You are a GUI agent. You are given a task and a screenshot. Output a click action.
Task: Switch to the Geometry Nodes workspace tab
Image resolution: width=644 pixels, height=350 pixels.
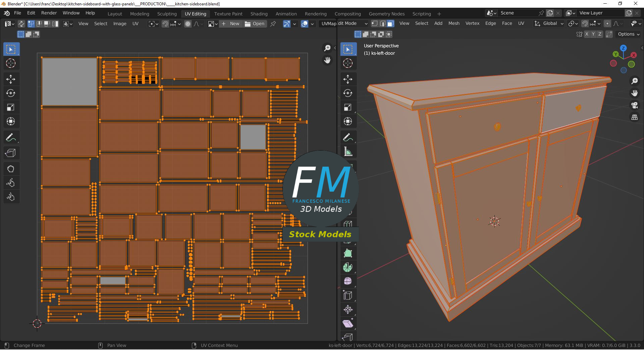click(x=387, y=14)
